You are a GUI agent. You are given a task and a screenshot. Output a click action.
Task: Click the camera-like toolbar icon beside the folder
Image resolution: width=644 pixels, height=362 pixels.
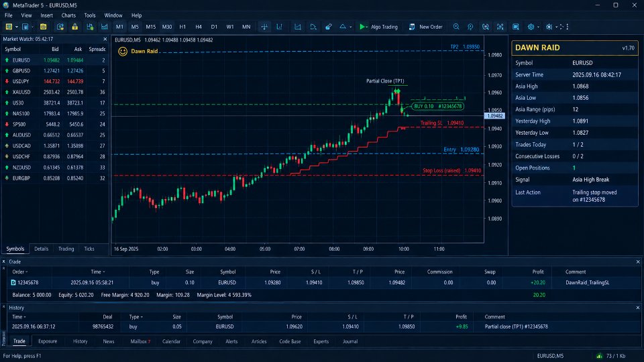pyautogui.click(x=60, y=27)
